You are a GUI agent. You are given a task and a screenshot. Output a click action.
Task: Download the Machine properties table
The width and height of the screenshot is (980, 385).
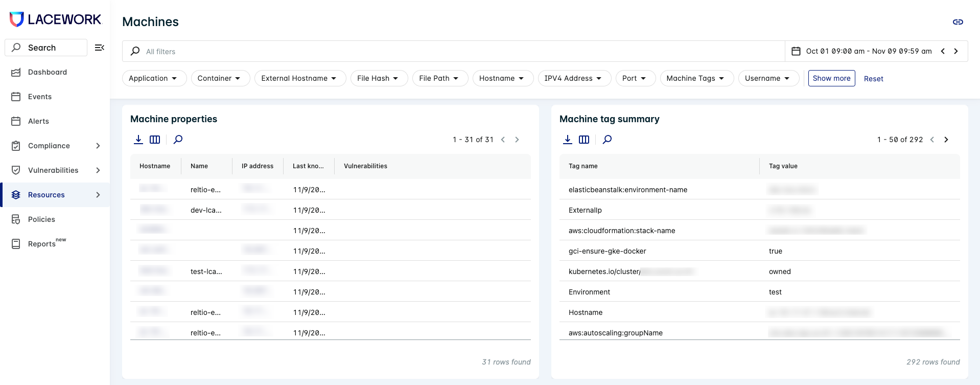(x=138, y=140)
